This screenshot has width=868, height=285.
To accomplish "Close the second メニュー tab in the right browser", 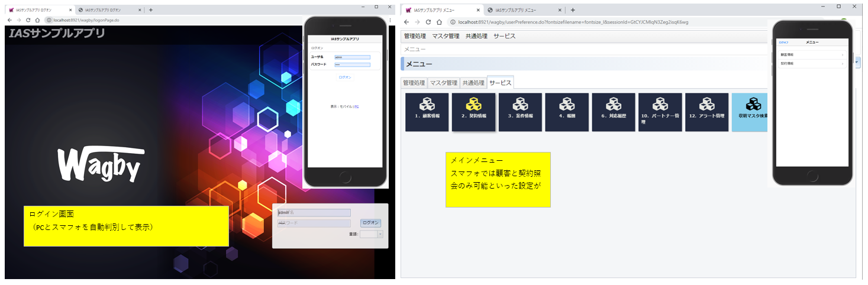I will pos(561,10).
